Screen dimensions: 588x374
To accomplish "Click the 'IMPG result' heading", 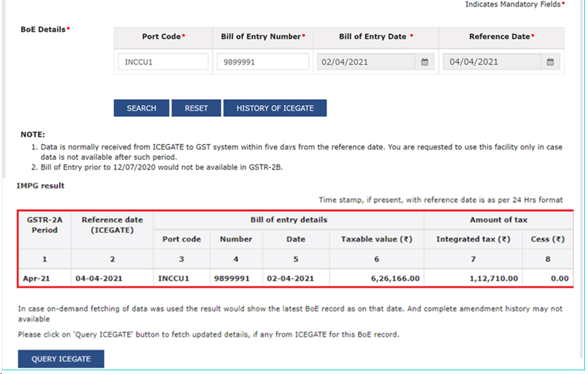I will (x=40, y=185).
